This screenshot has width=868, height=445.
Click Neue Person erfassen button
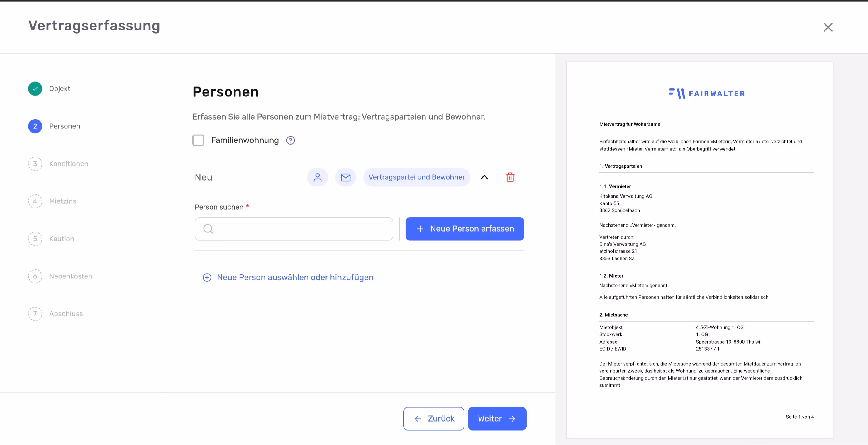pos(465,229)
